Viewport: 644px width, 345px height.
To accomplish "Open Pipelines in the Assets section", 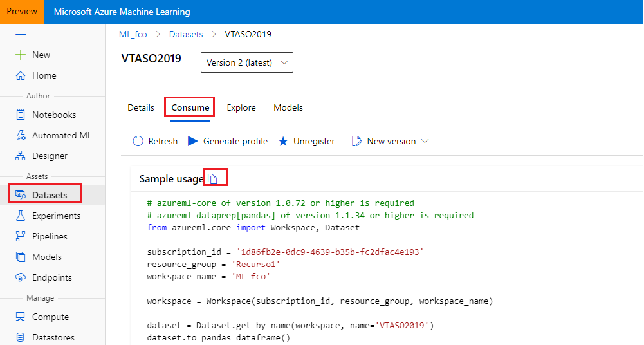I will (50, 236).
